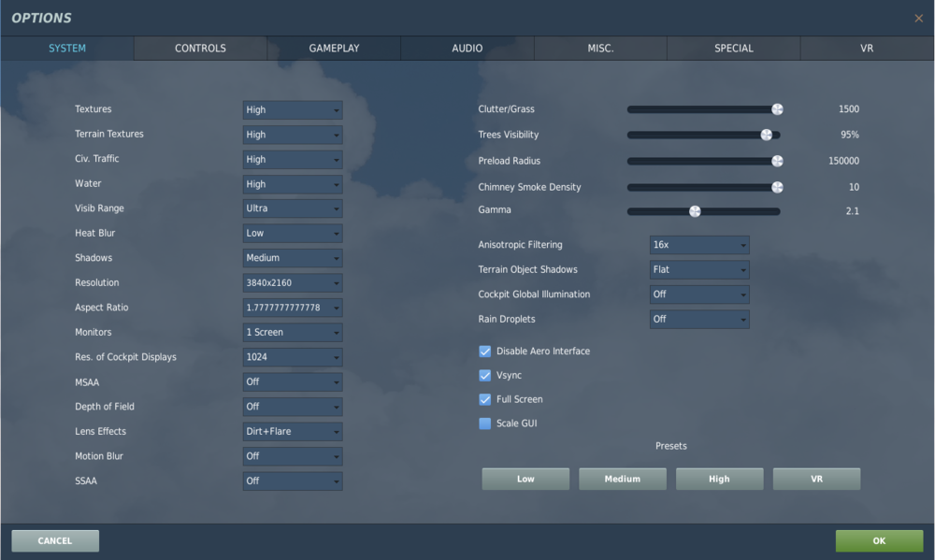Switch to the SPECIAL tab
The height and width of the screenshot is (560, 935).
click(x=733, y=48)
